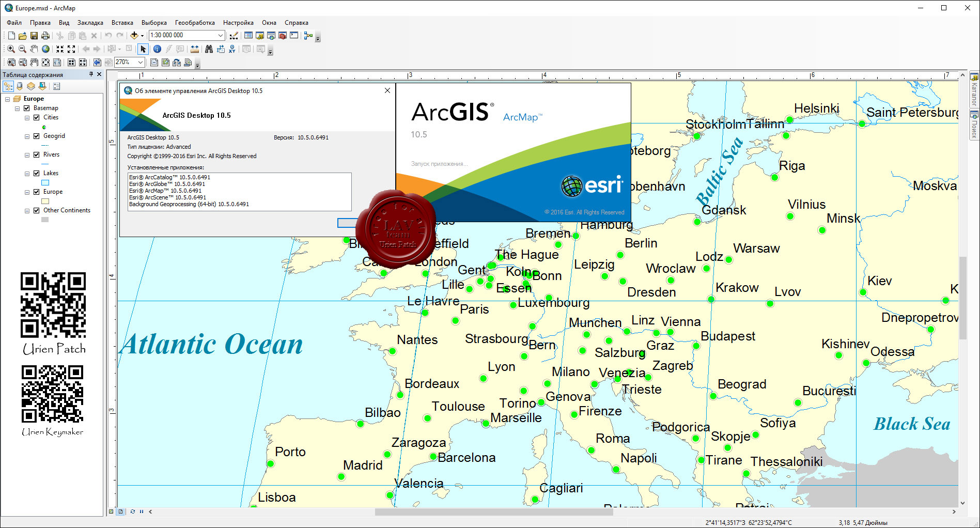Click the Lakes light blue symbol swatch
This screenshot has height=528, width=980.
pos(45,182)
